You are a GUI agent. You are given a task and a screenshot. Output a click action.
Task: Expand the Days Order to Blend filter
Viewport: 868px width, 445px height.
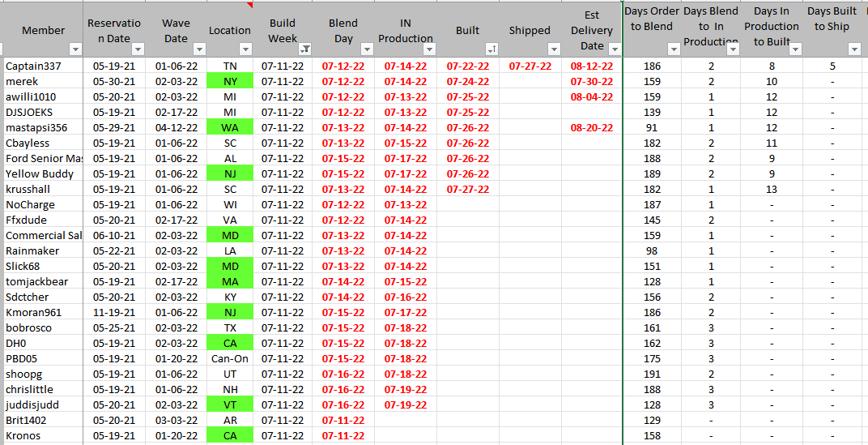pyautogui.click(x=673, y=49)
